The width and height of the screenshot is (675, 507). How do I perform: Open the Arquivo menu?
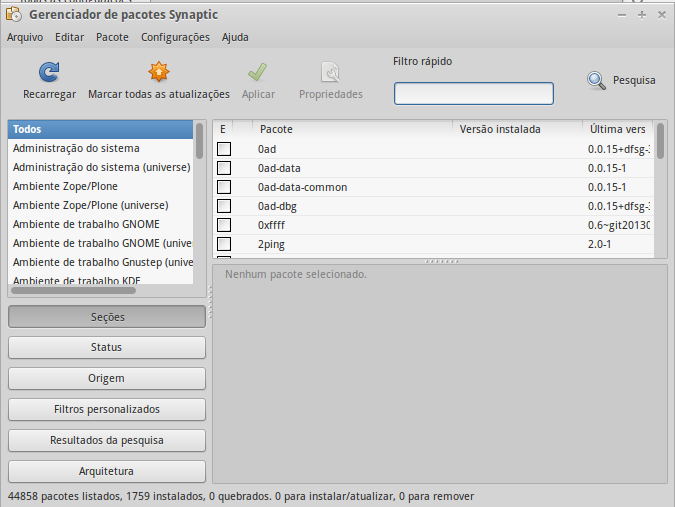25,37
